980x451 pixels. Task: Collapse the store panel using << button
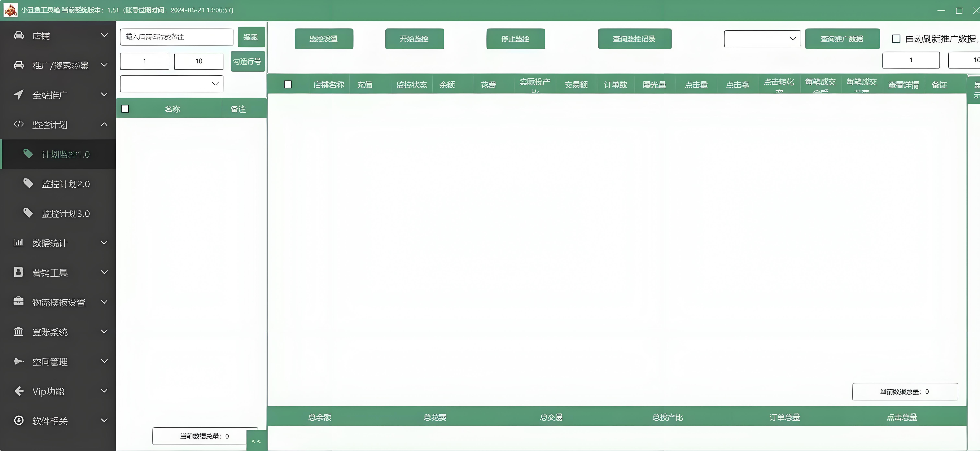[x=256, y=441]
